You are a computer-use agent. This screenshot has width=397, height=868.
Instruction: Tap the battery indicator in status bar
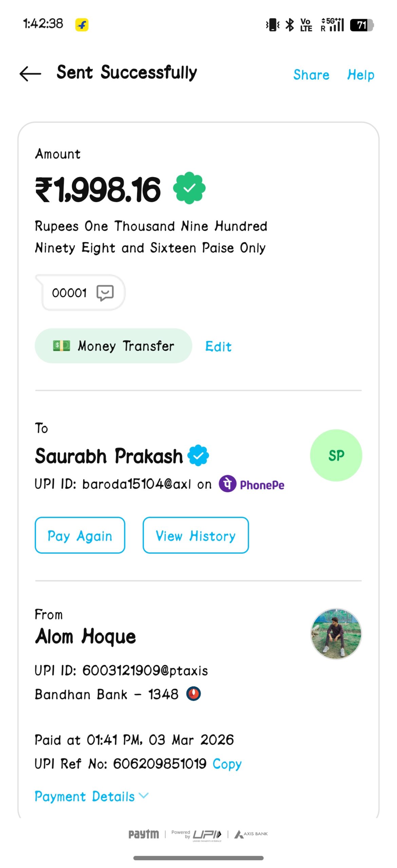pos(361,25)
